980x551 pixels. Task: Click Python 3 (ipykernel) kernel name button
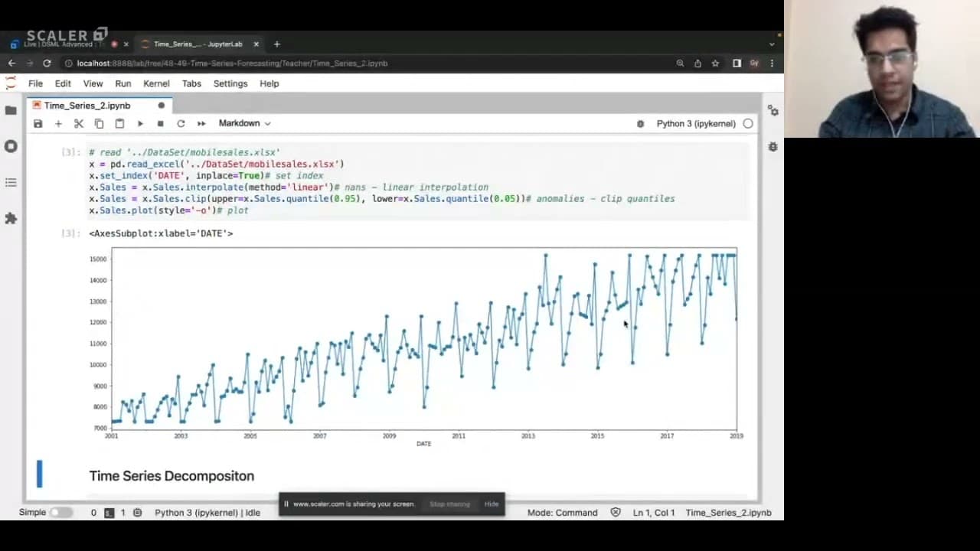pyautogui.click(x=696, y=123)
